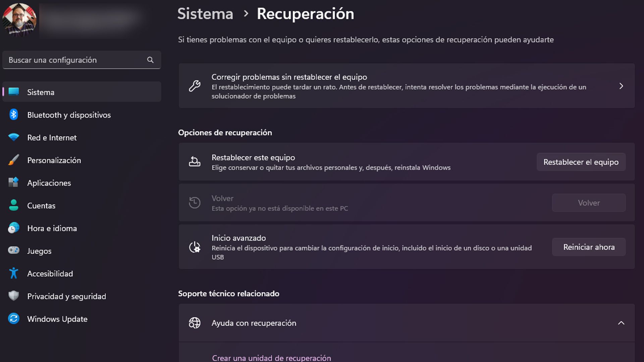This screenshot has width=644, height=362.
Task: Select the Juegos gamepad icon
Action: 14,251
